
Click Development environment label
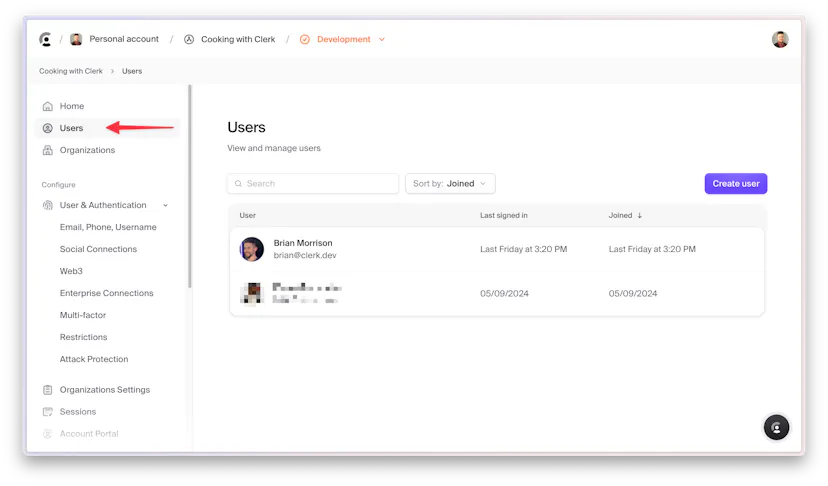(343, 40)
